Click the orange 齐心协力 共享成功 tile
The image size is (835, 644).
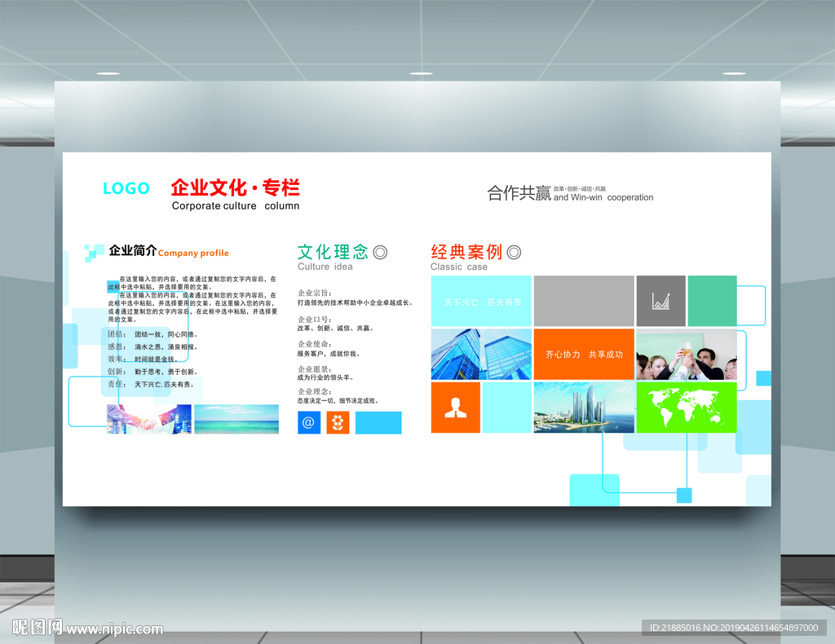pos(584,354)
